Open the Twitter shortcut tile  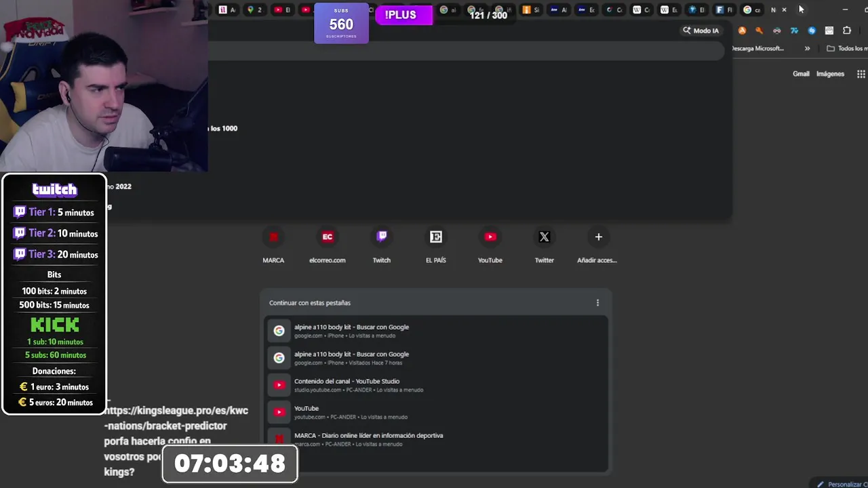(x=545, y=245)
